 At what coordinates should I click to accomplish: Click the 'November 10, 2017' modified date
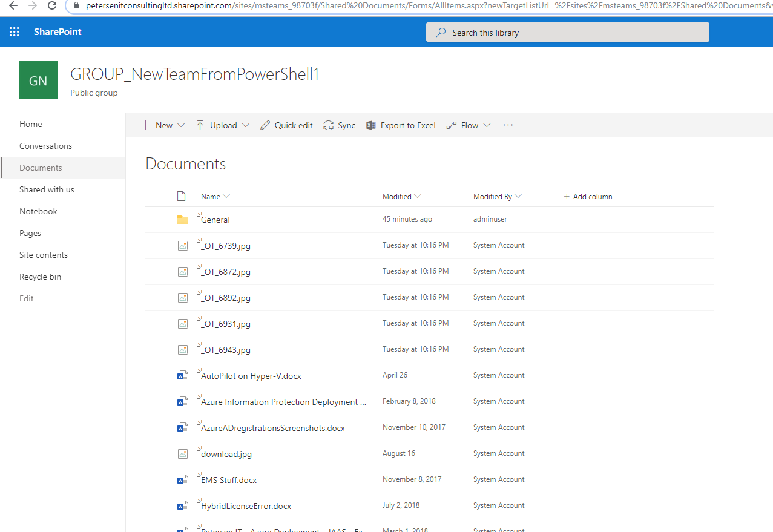414,427
